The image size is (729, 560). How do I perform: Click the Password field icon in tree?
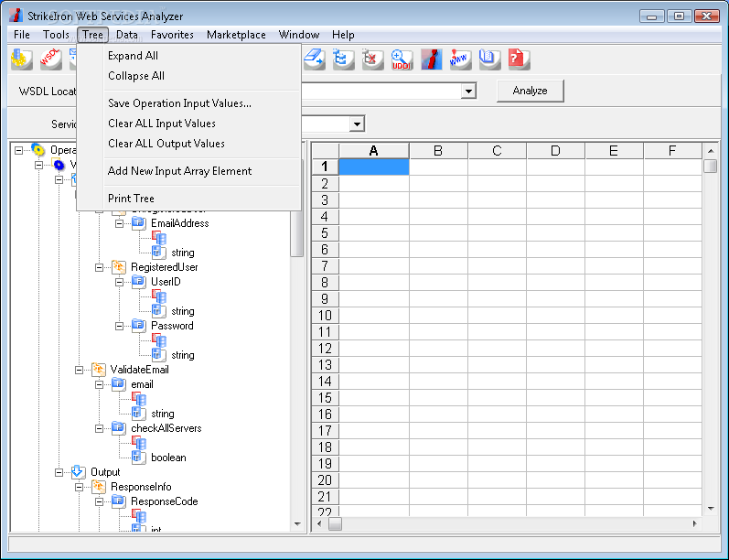tap(138, 326)
